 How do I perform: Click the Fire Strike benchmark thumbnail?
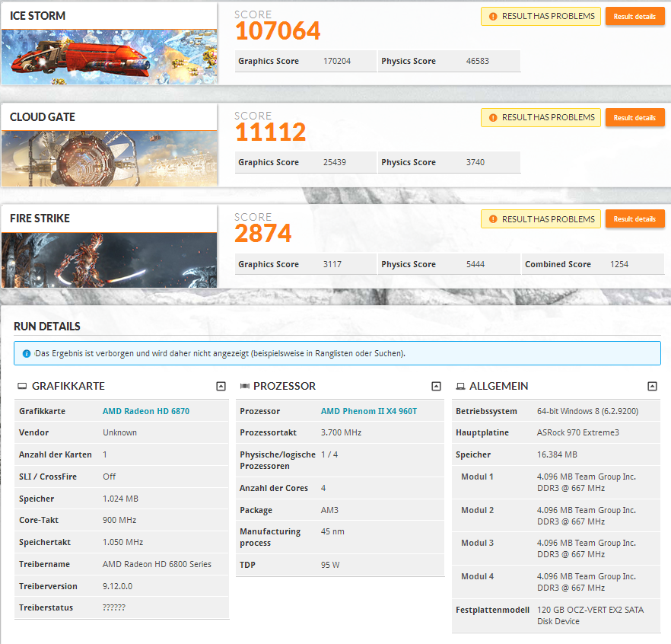[109, 260]
